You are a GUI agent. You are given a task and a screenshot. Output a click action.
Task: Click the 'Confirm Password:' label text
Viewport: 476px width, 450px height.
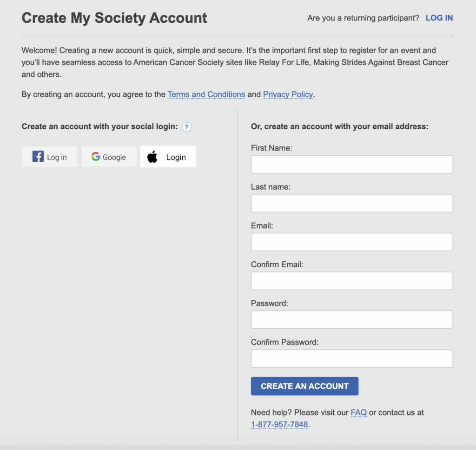(x=284, y=342)
